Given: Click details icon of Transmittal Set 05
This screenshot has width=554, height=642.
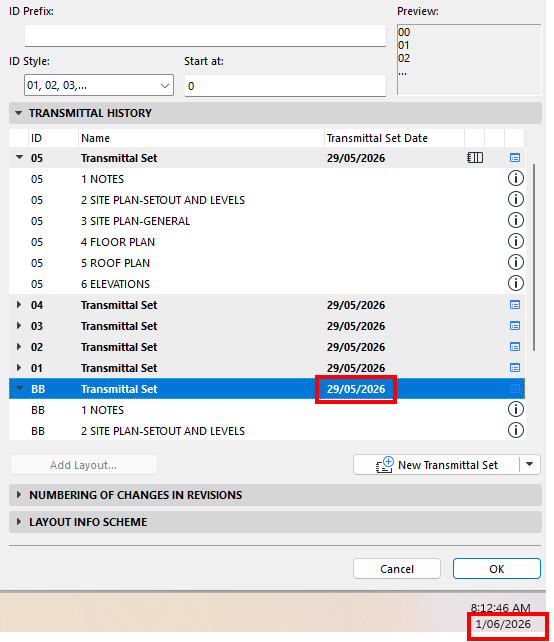Looking at the screenshot, I should coord(515,158).
